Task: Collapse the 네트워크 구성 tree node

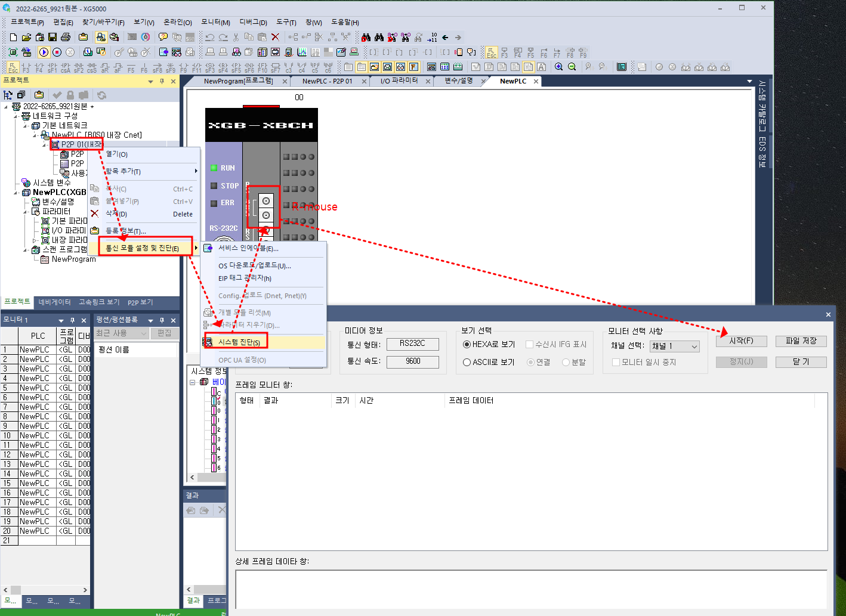Action: 16,116
